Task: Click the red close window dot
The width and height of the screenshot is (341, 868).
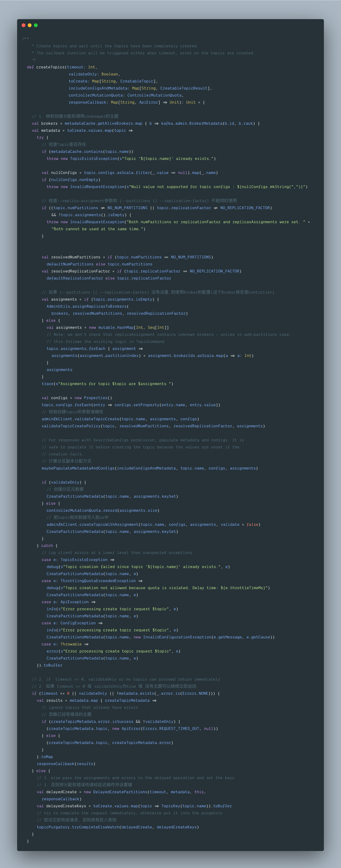Action: click(x=23, y=25)
